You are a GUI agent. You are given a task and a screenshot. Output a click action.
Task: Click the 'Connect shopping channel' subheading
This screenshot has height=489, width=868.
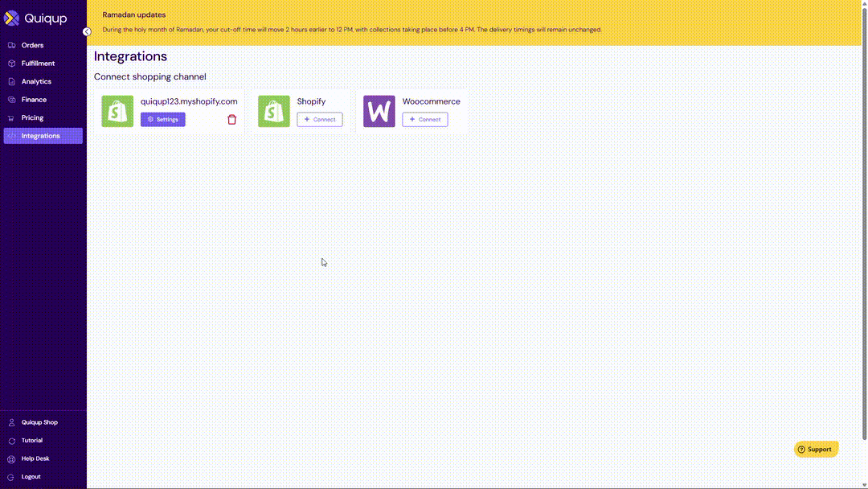(x=150, y=77)
